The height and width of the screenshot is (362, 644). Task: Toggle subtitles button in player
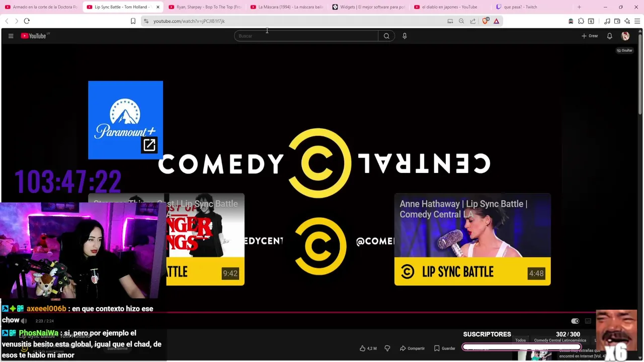(588, 321)
